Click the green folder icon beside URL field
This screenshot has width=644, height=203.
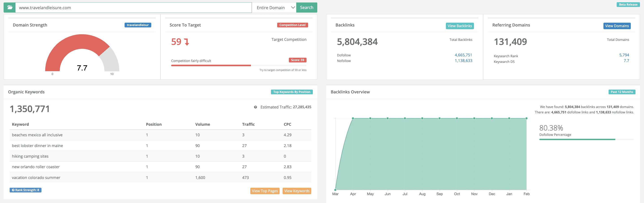10,7
